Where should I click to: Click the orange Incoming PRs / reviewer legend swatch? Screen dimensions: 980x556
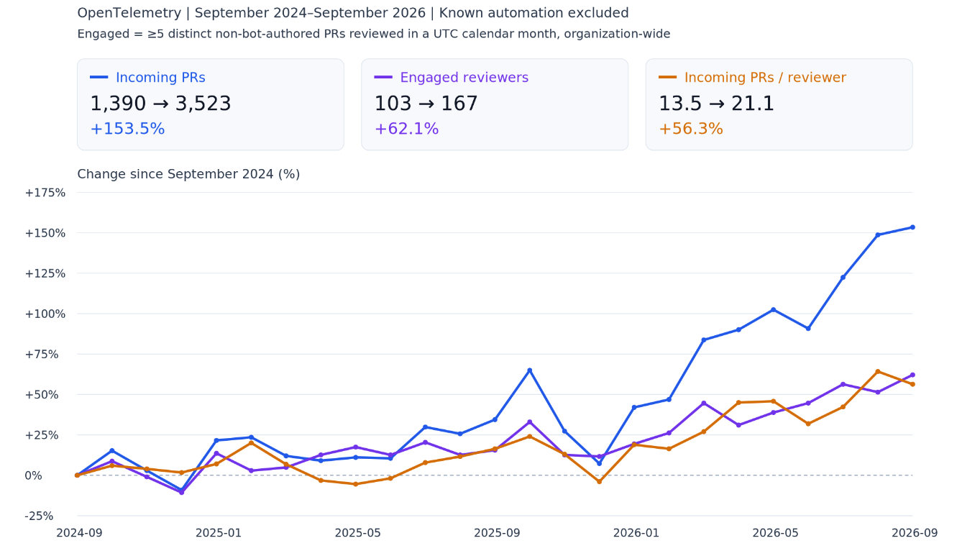pos(668,78)
